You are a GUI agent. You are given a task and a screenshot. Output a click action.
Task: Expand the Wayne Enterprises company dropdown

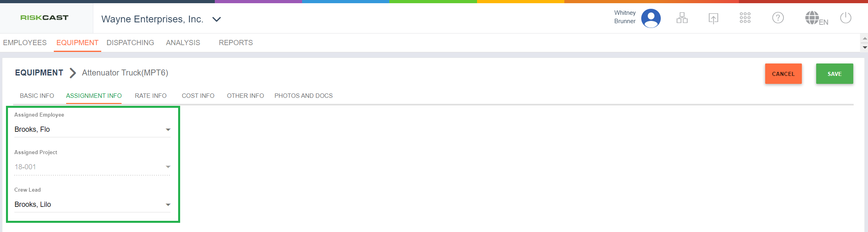pyautogui.click(x=216, y=19)
